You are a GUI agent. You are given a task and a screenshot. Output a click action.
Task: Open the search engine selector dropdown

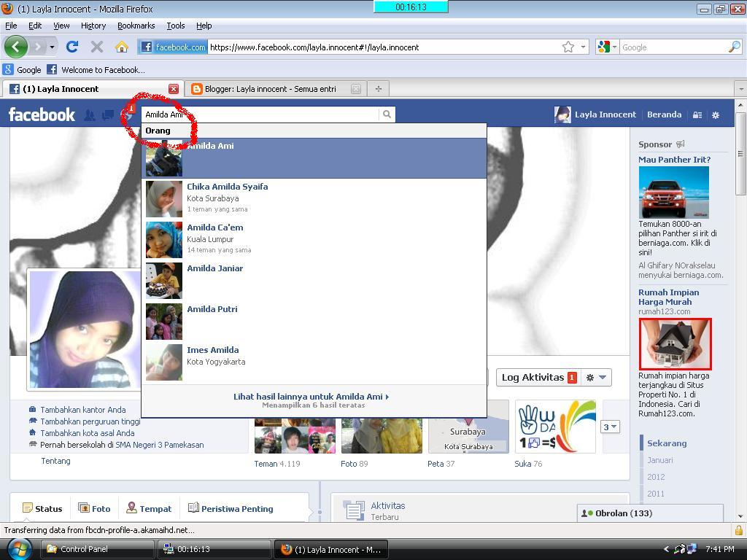607,47
